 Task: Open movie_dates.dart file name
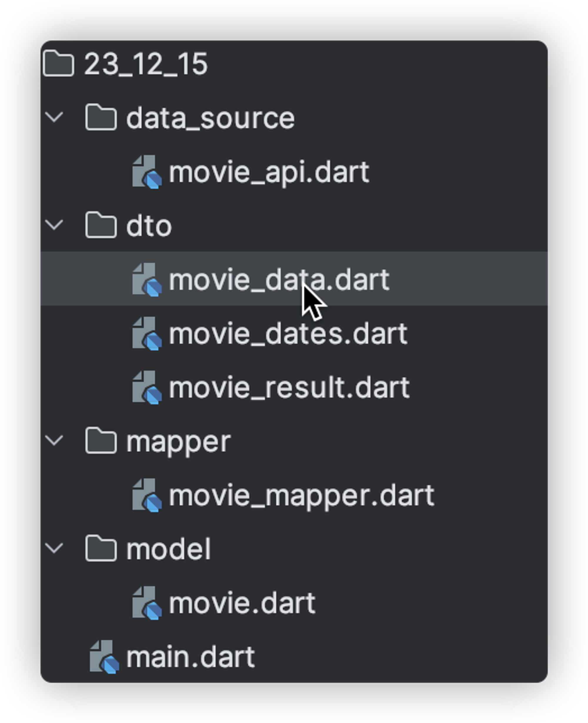(288, 334)
